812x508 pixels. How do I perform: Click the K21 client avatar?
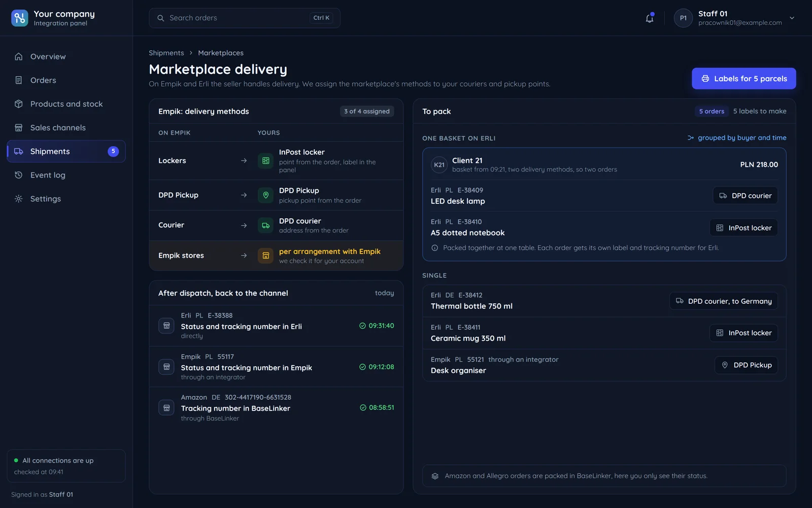[439, 165]
